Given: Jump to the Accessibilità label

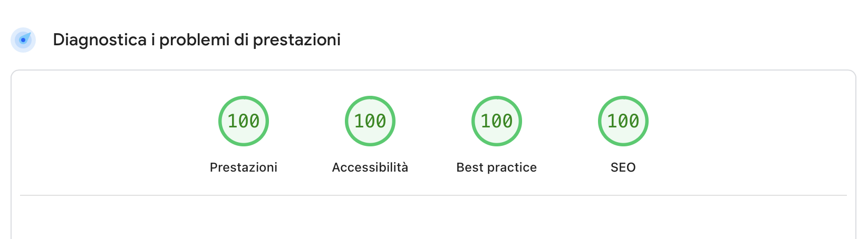Looking at the screenshot, I should pos(370,167).
